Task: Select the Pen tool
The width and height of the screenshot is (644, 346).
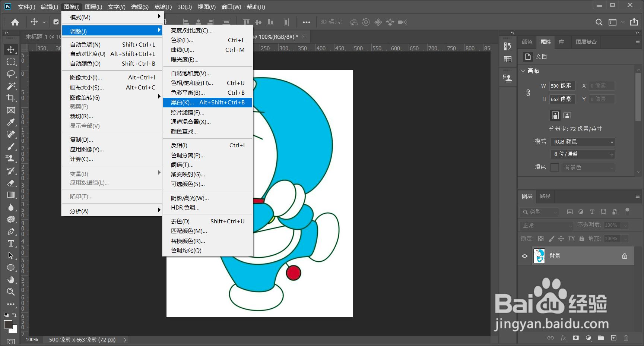Action: click(11, 232)
